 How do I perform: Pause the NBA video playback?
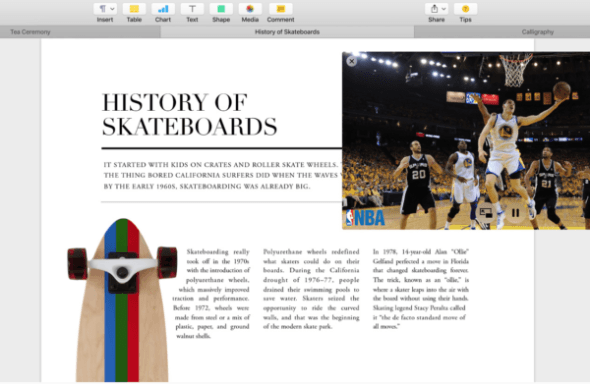point(515,213)
